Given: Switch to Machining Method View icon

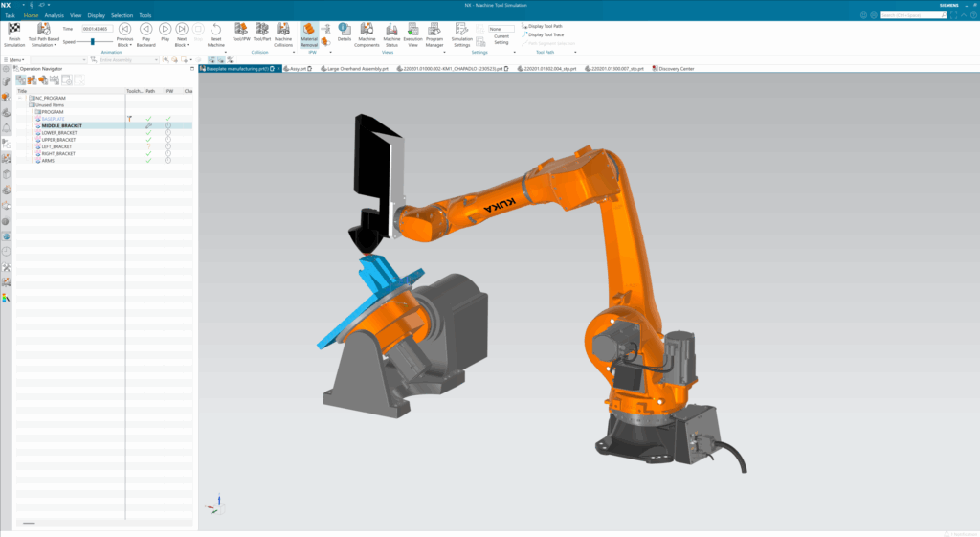Looking at the screenshot, I should (55, 80).
